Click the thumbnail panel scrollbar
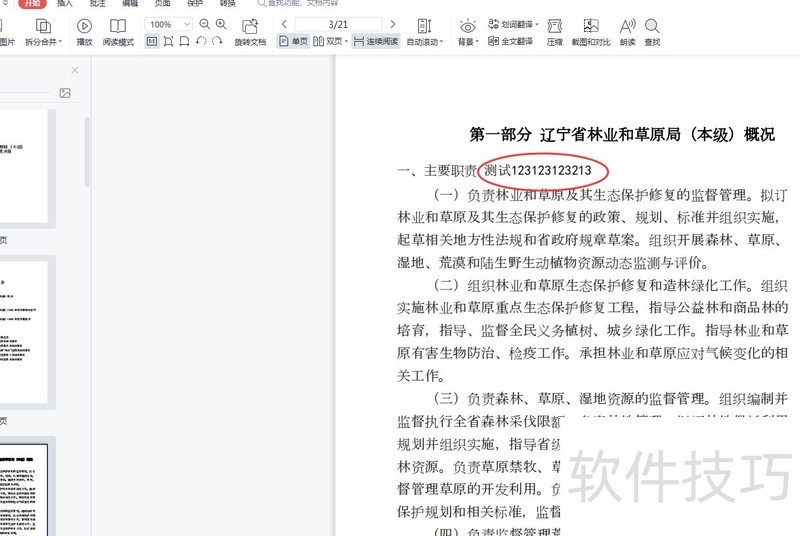The height and width of the screenshot is (536, 800). pyautogui.click(x=87, y=152)
